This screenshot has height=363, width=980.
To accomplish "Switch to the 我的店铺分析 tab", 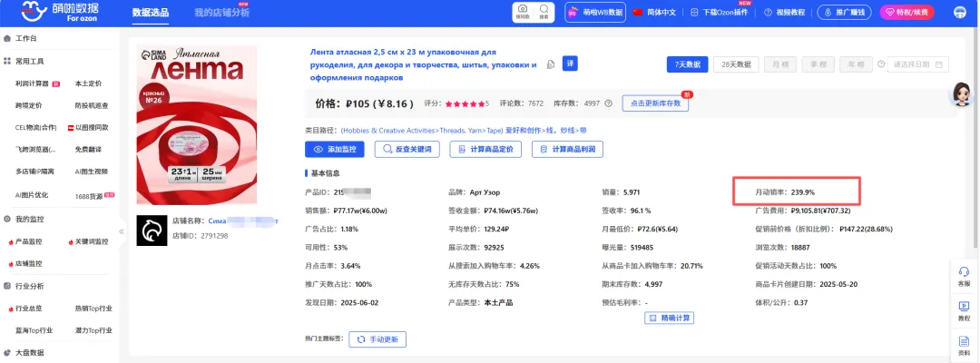I will [x=221, y=13].
